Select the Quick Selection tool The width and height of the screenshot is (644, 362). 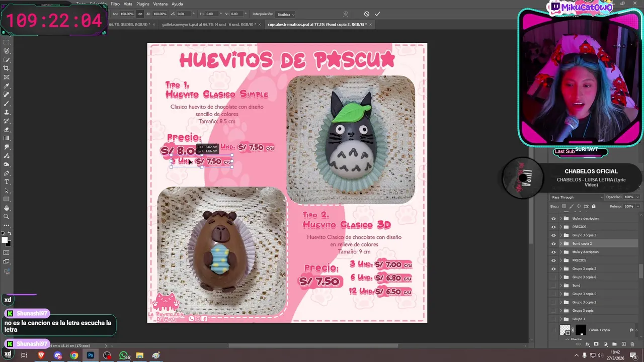pos(7,60)
